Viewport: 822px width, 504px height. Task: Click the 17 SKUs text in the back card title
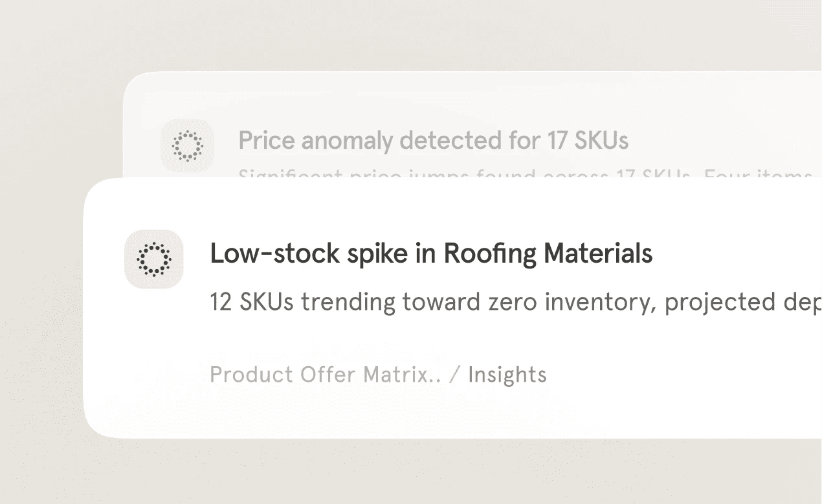coord(588,140)
